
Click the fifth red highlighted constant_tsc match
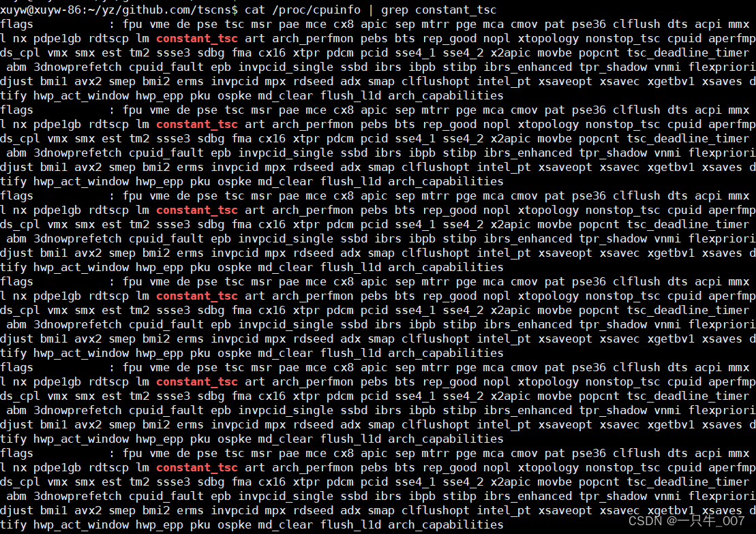coord(197,381)
